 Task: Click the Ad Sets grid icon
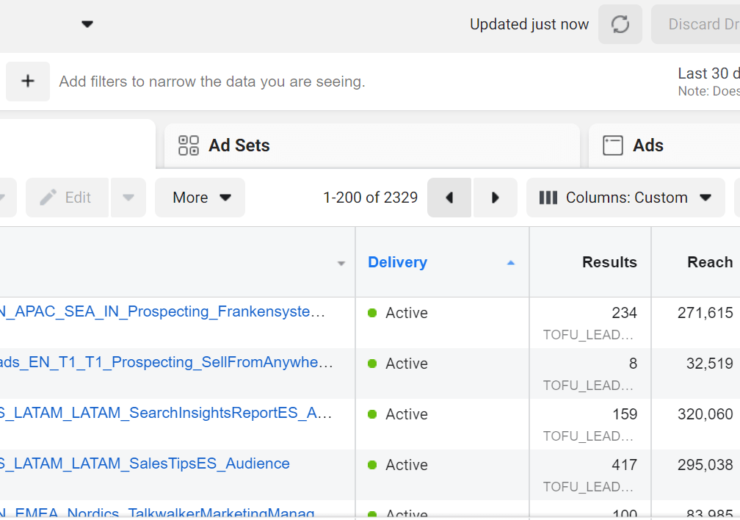coord(189,146)
